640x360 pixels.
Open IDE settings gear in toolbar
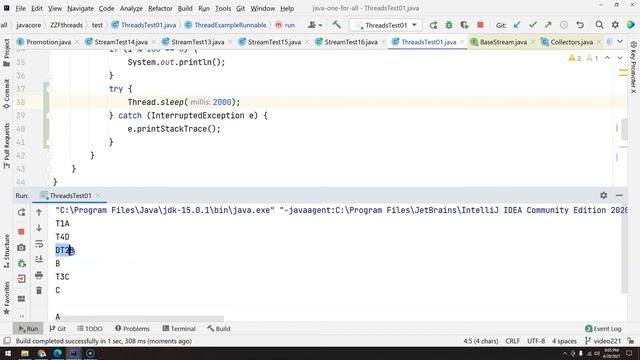point(615,25)
